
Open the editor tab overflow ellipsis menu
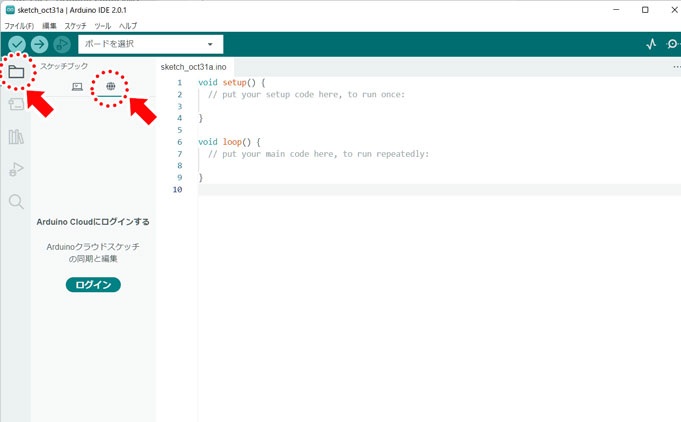tap(676, 67)
